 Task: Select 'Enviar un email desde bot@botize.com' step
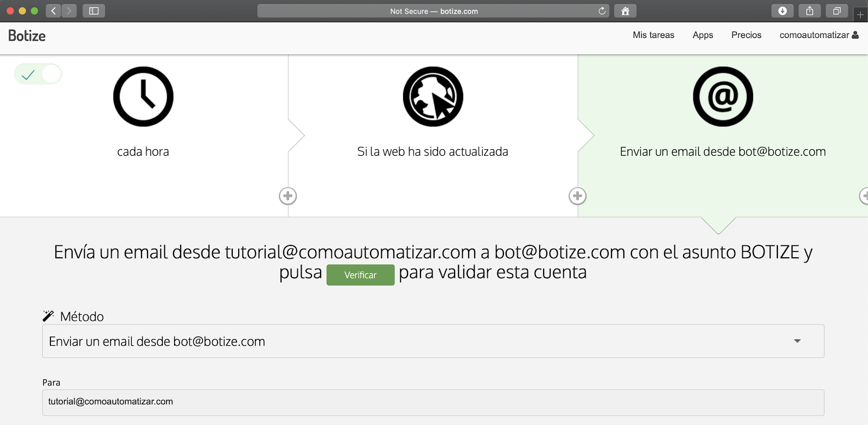coord(723,151)
